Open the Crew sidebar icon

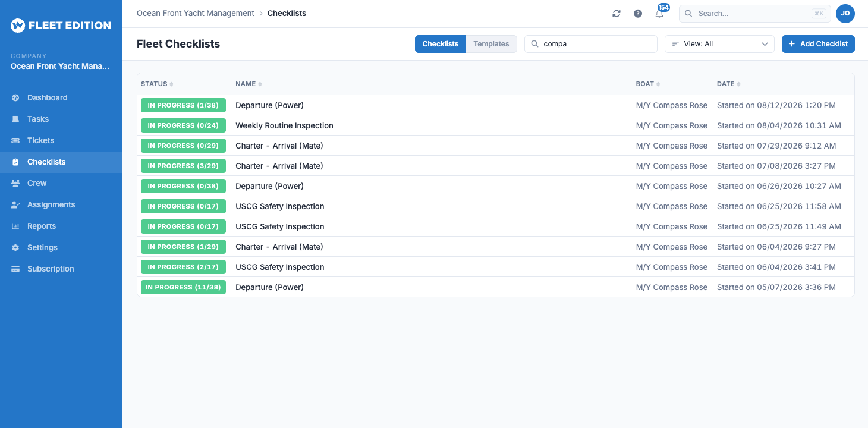point(15,183)
